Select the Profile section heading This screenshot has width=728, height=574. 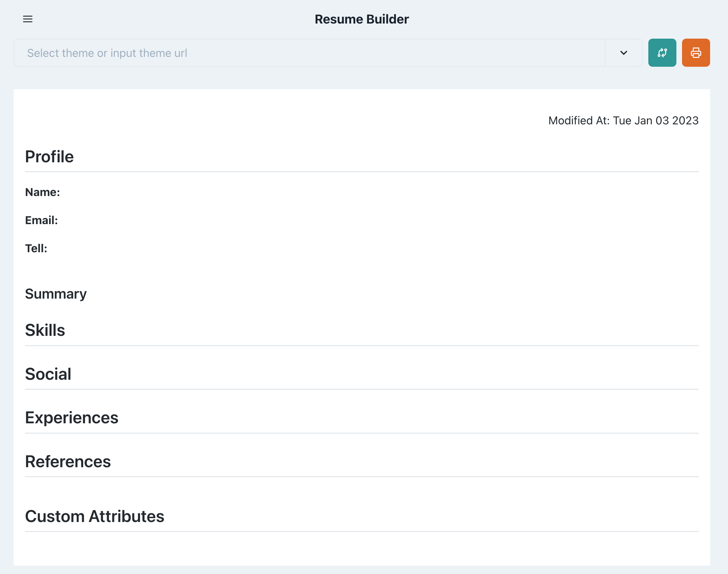(x=49, y=157)
